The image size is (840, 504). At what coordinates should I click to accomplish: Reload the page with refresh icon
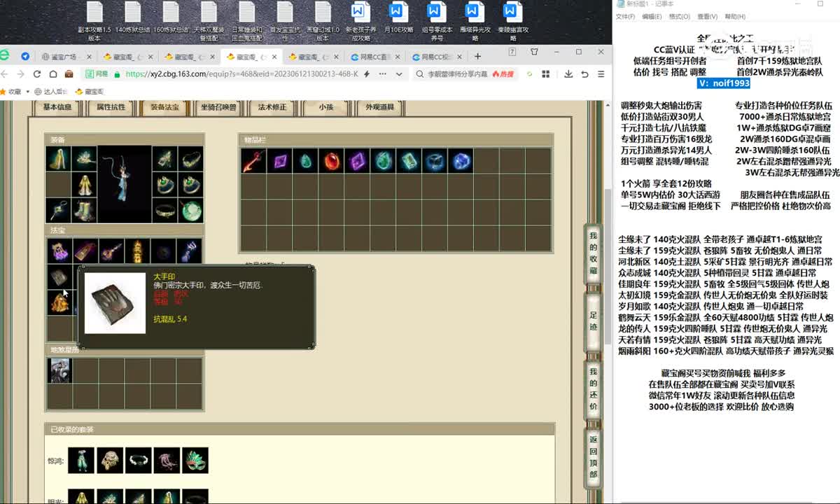tap(36, 73)
